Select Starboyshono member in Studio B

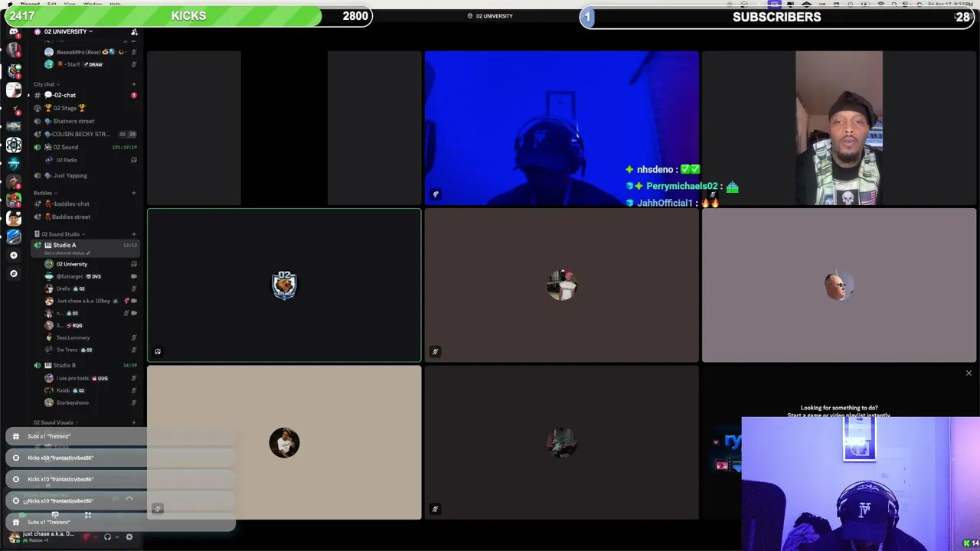(x=90, y=403)
